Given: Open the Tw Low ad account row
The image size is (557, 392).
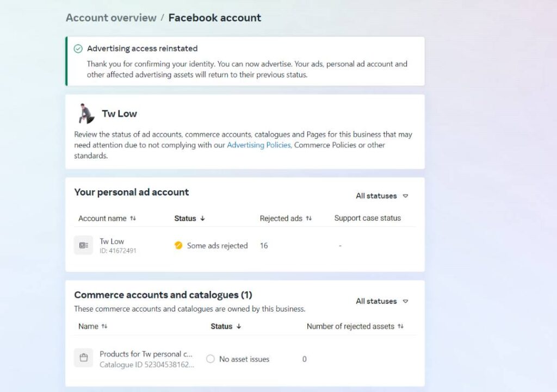Looking at the screenshot, I should [x=245, y=245].
